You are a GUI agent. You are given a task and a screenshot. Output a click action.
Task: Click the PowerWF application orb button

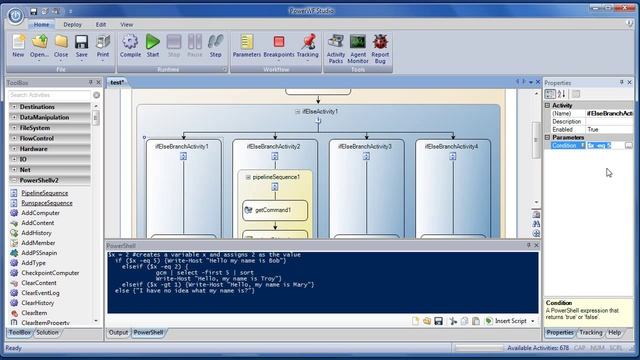click(x=16, y=16)
